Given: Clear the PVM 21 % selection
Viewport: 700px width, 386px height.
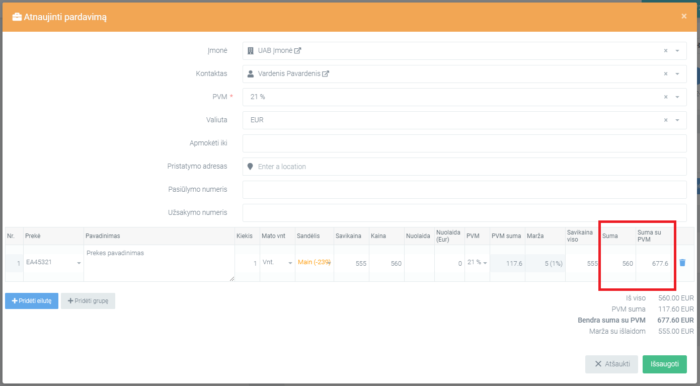Looking at the screenshot, I should 666,97.
